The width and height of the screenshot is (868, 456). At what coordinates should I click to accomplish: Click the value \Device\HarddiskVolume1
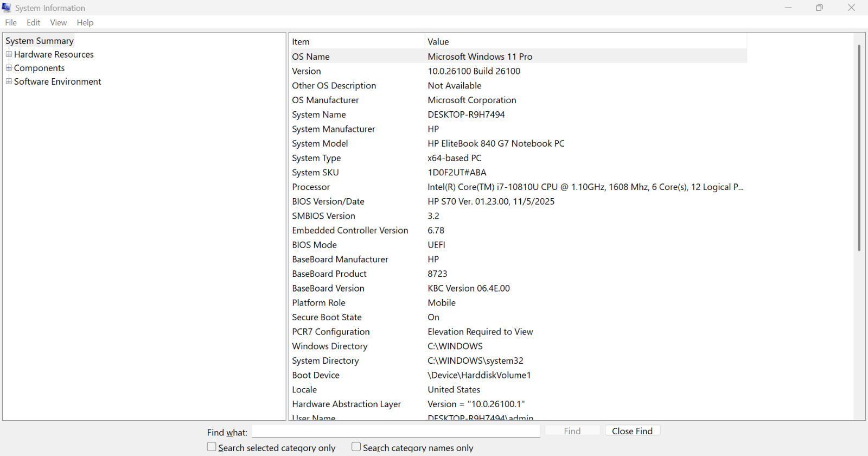click(x=480, y=375)
